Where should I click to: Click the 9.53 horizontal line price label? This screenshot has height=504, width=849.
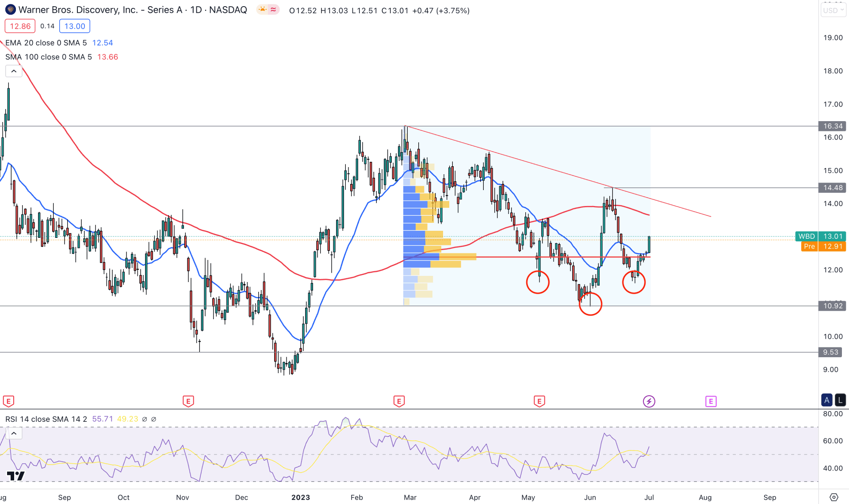coord(830,352)
